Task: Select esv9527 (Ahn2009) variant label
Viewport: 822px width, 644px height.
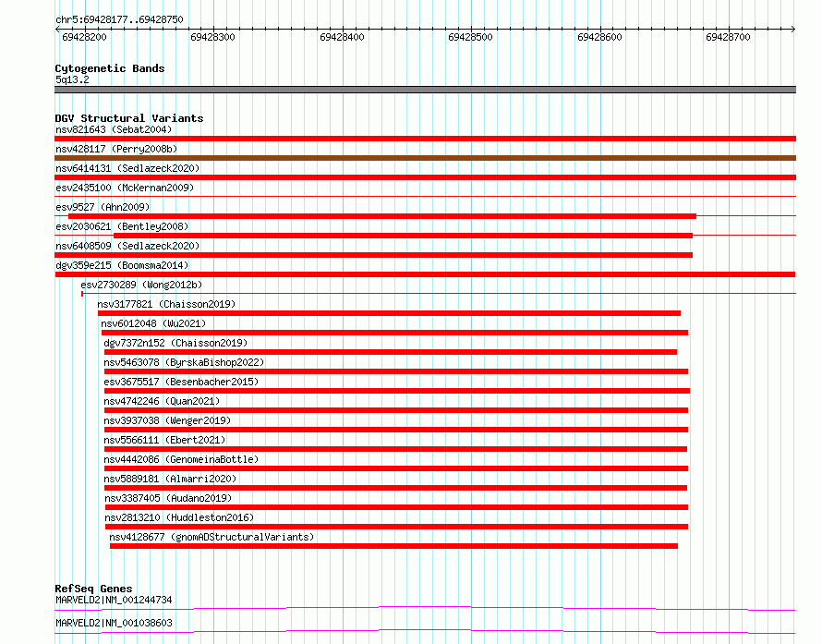Action: (x=103, y=207)
